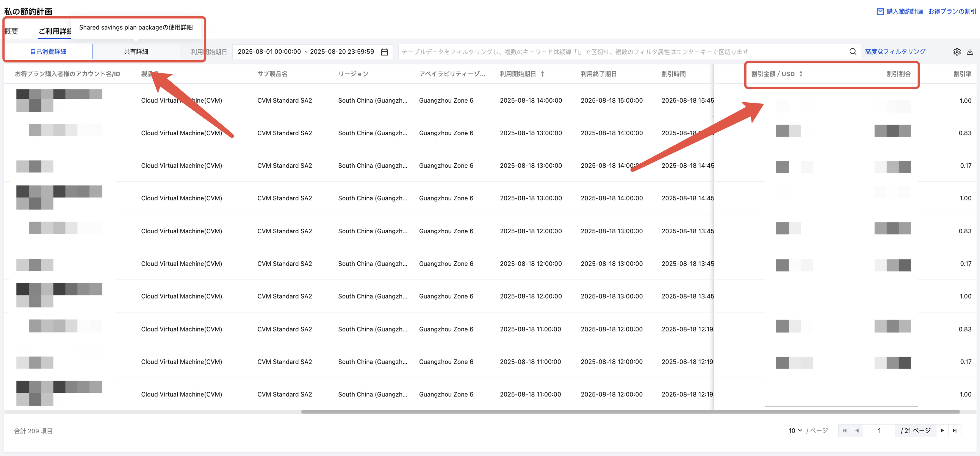The image size is (980, 456).
Task: Expand the 10 per page dropdown
Action: point(795,431)
